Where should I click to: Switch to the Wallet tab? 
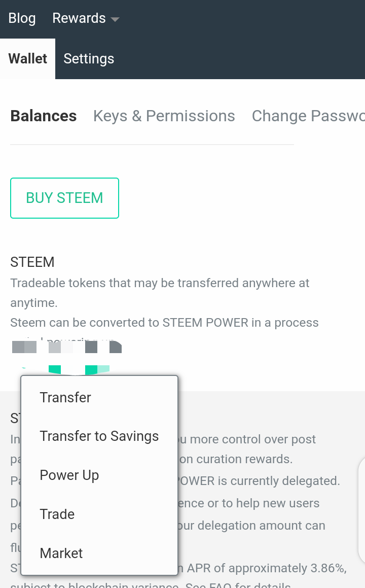click(27, 59)
